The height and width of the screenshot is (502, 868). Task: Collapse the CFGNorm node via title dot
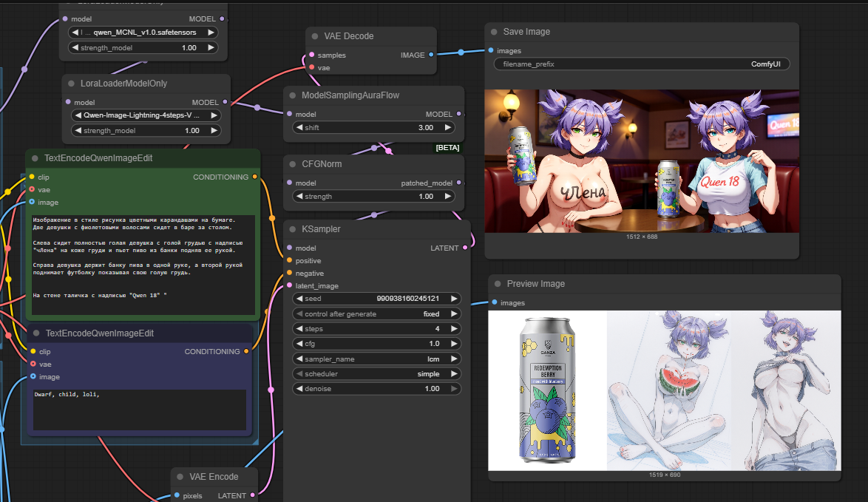pos(293,164)
